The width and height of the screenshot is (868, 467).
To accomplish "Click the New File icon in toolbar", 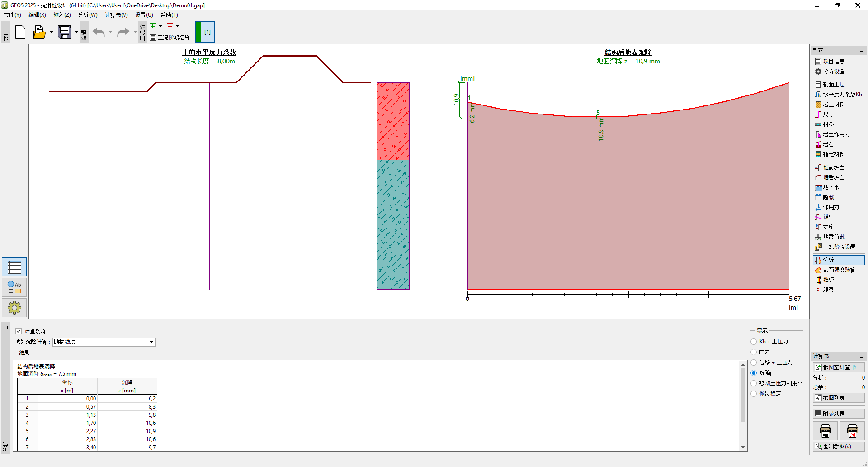I will pos(20,32).
